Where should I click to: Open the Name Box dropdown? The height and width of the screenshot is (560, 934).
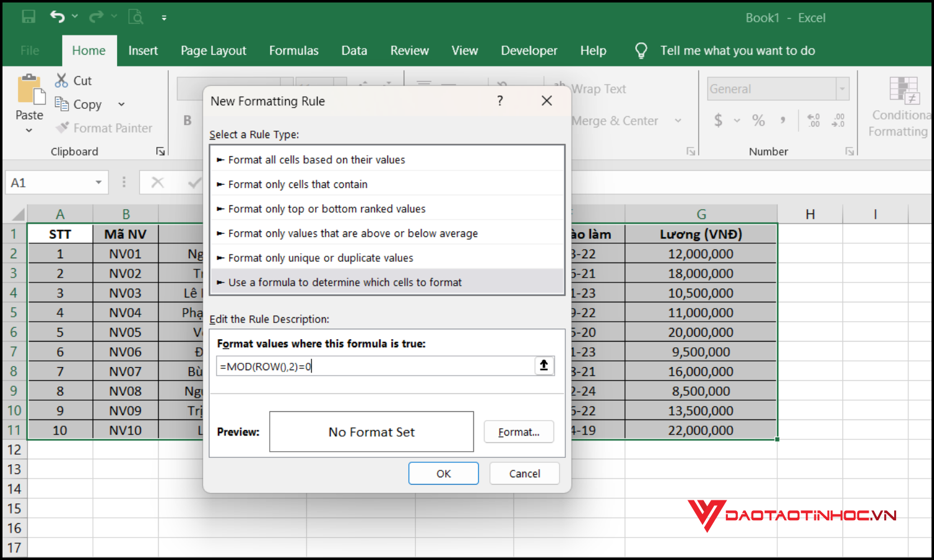tap(98, 182)
